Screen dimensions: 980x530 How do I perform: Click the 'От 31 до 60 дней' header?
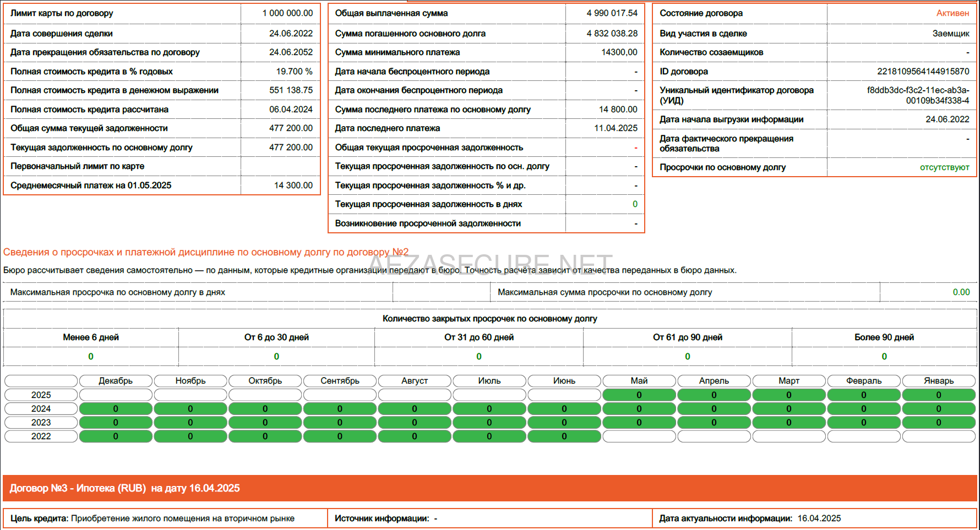[479, 337]
